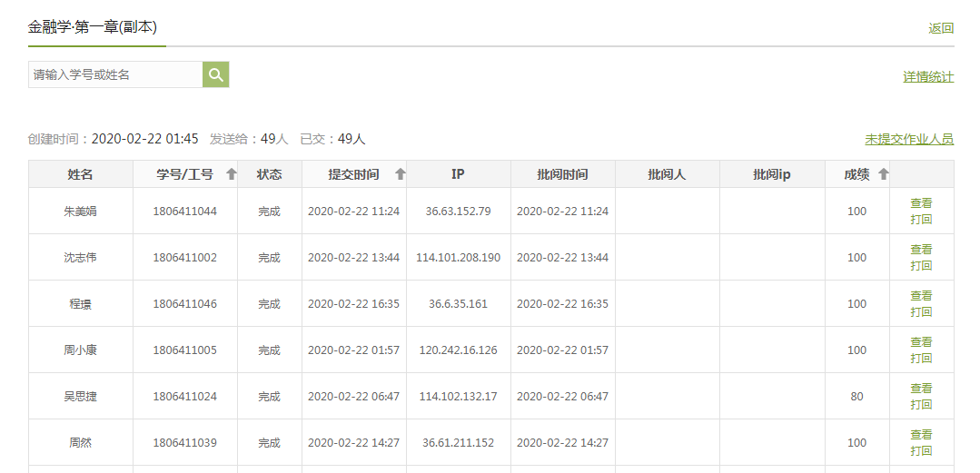Image resolution: width=980 pixels, height=473 pixels.
Task: Sort by 成绩 arrow icon
Action: click(883, 174)
